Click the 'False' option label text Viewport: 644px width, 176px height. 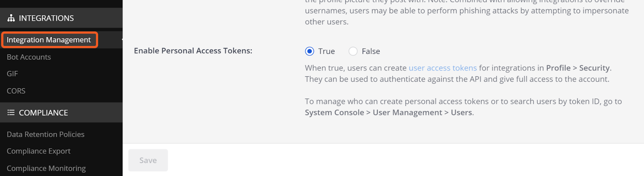point(371,51)
